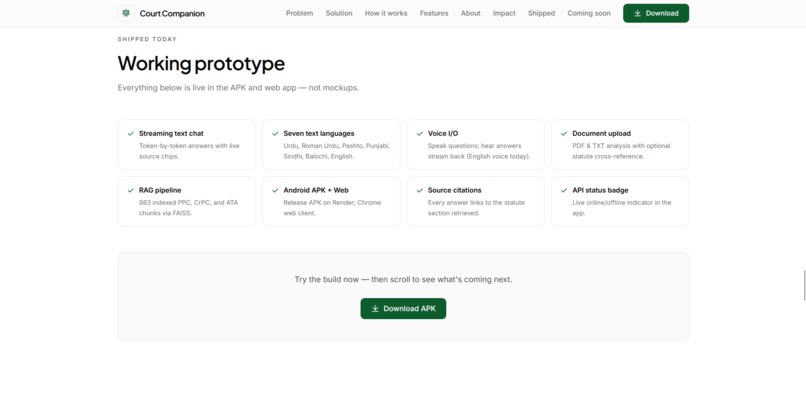Go to the Impact section
Screen dimensions: 806x407
click(x=504, y=13)
